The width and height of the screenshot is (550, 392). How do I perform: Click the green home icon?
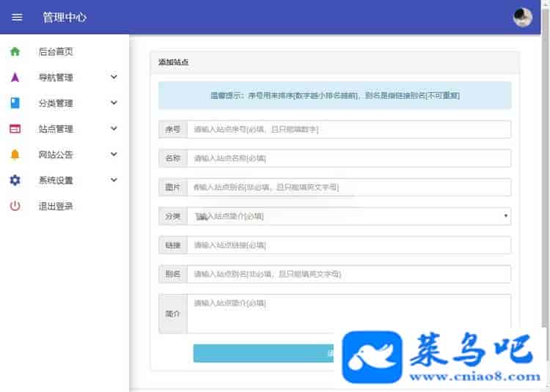[x=15, y=51]
